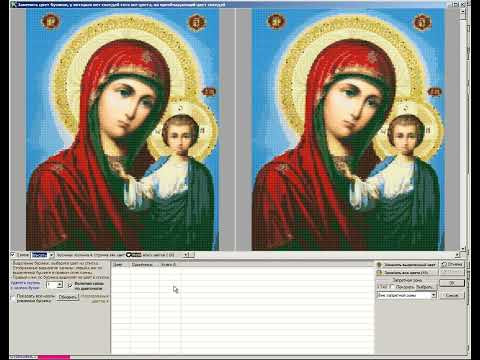Click the 'Цвет' column header
The width and height of the screenshot is (480, 360).
[x=119, y=265]
